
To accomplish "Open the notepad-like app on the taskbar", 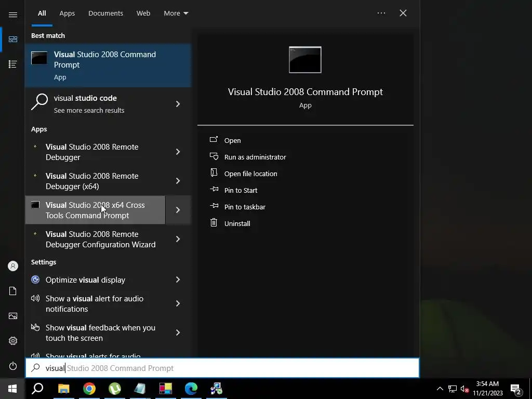I will [x=140, y=389].
